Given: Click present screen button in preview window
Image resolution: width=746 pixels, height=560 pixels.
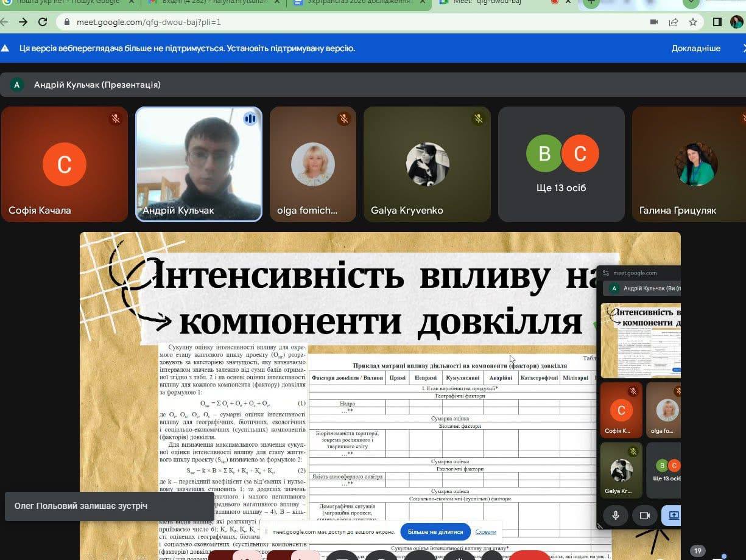Looking at the screenshot, I should (x=672, y=515).
